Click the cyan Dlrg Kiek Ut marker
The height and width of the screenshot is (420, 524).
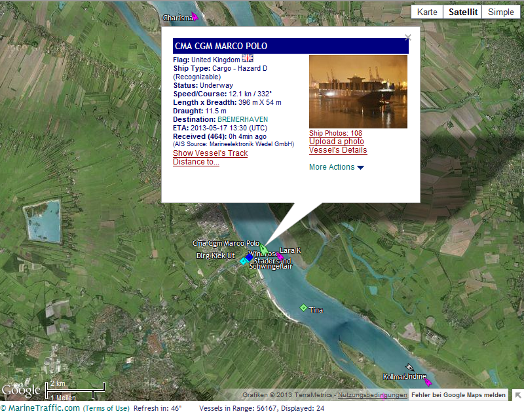[x=243, y=261]
